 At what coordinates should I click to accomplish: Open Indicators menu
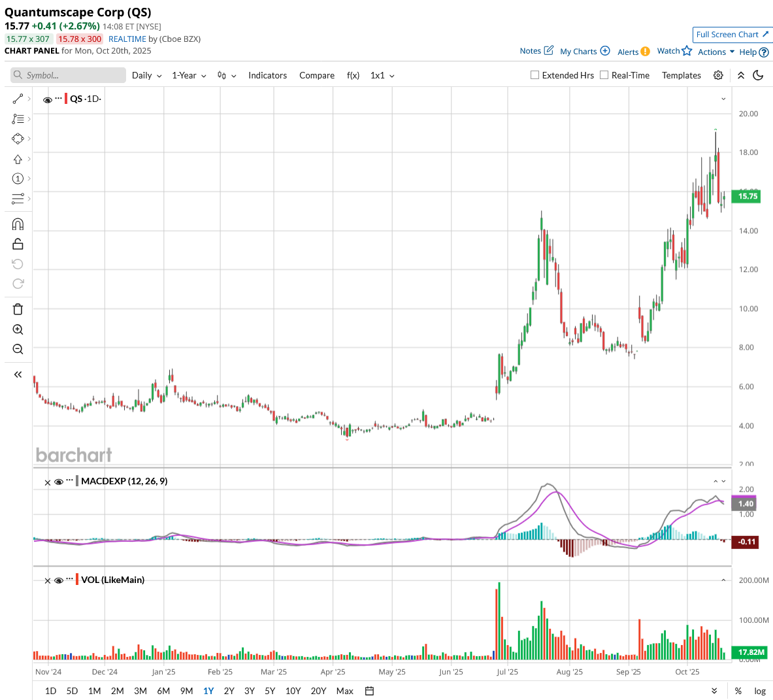pyautogui.click(x=268, y=75)
